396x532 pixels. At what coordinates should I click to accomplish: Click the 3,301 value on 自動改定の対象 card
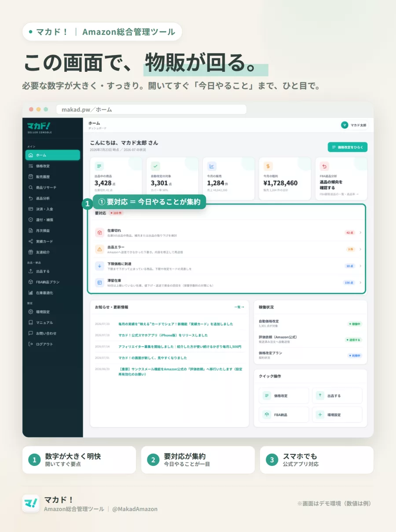point(160,183)
